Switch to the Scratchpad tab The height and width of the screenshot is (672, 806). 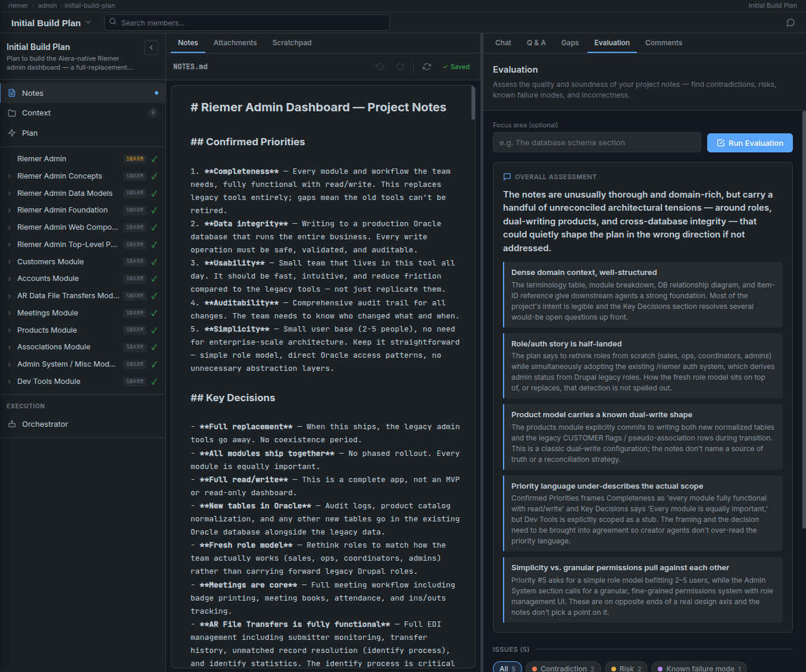pos(292,43)
